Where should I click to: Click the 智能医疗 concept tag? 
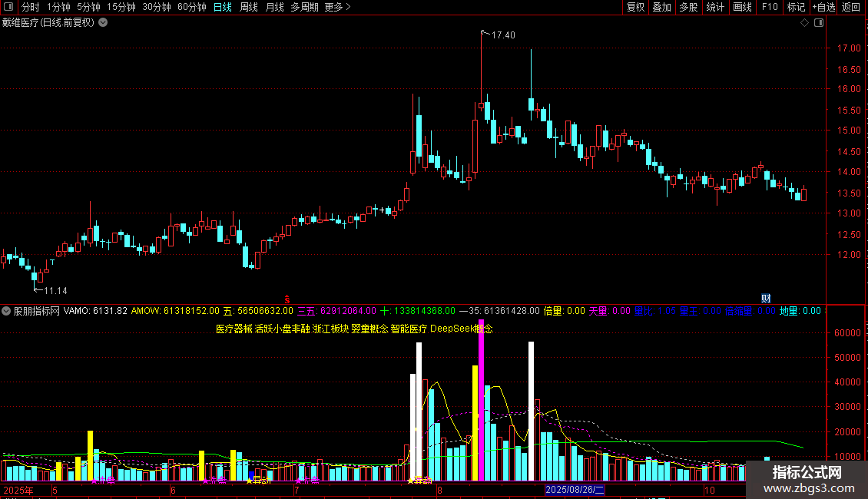tap(409, 329)
